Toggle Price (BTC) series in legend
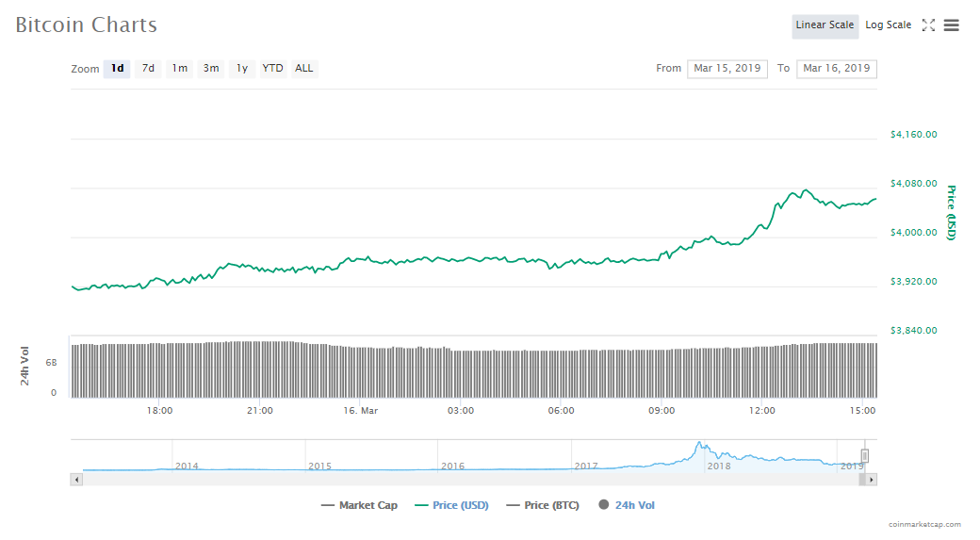 tap(544, 505)
